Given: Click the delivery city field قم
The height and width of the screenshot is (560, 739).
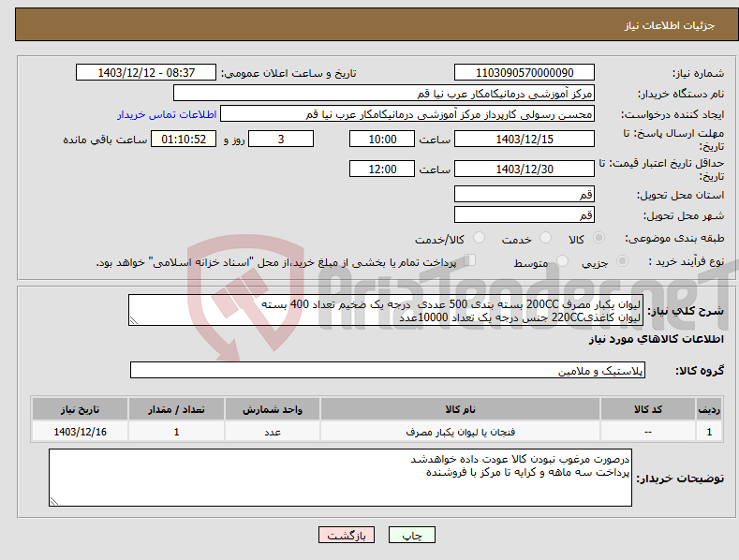Looking at the screenshot, I should [x=525, y=215].
